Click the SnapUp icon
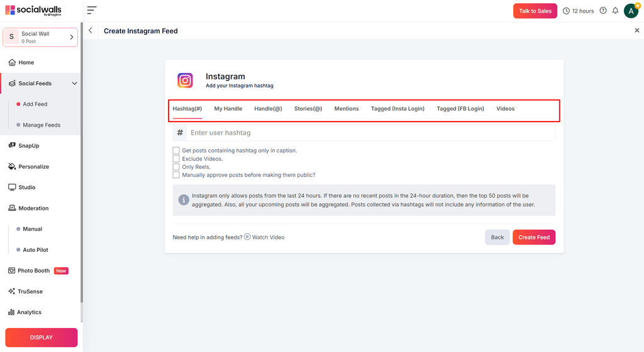 12,145
